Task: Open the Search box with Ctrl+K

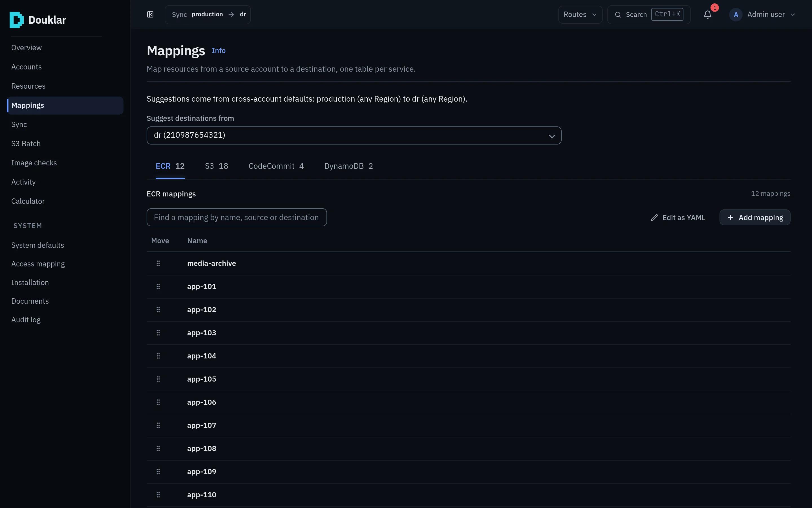Action: pyautogui.click(x=648, y=14)
